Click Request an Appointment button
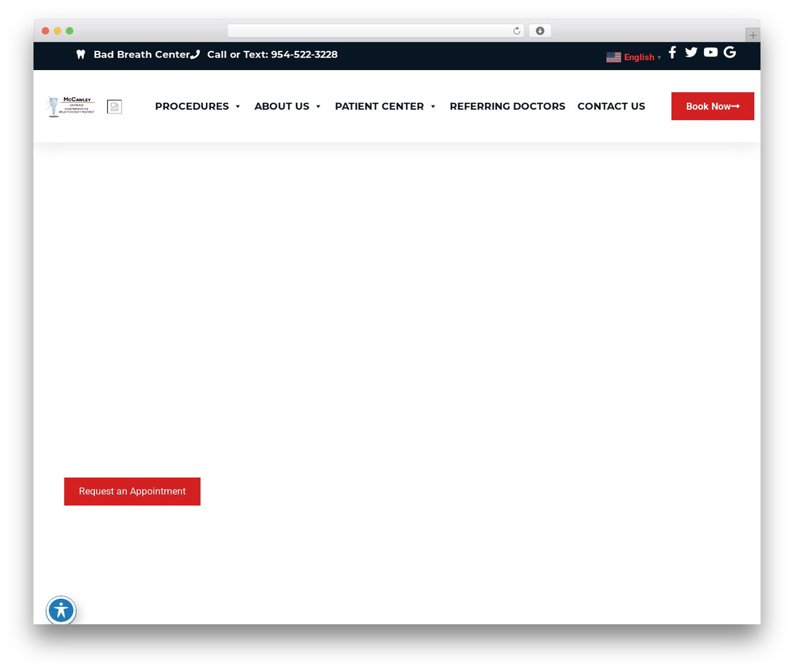This screenshot has height=672, width=794. (x=132, y=492)
